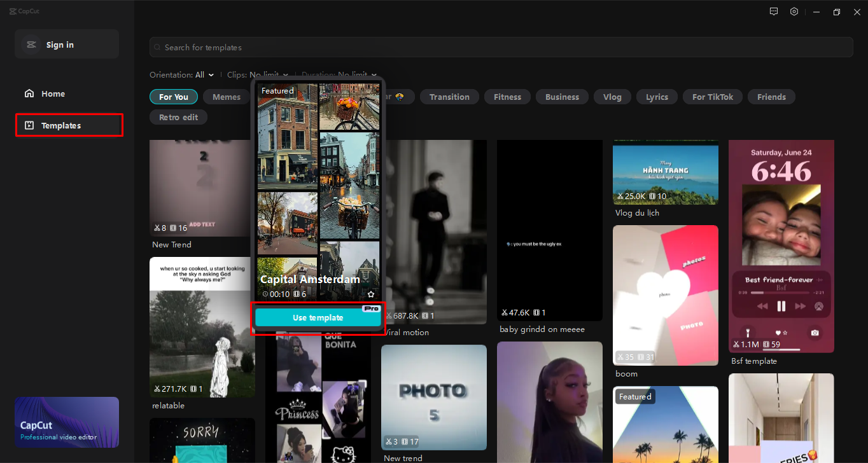Select the Home icon in the sidebar
This screenshot has height=463, width=868.
29,93
